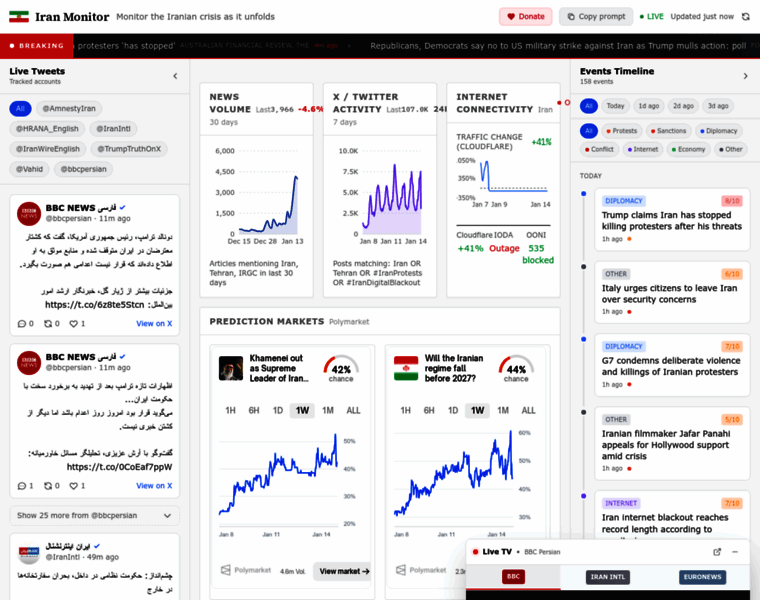Open the https://t.co/6z8te5Stcn link
Image resolution: width=760 pixels, height=600 pixels.
point(95,305)
